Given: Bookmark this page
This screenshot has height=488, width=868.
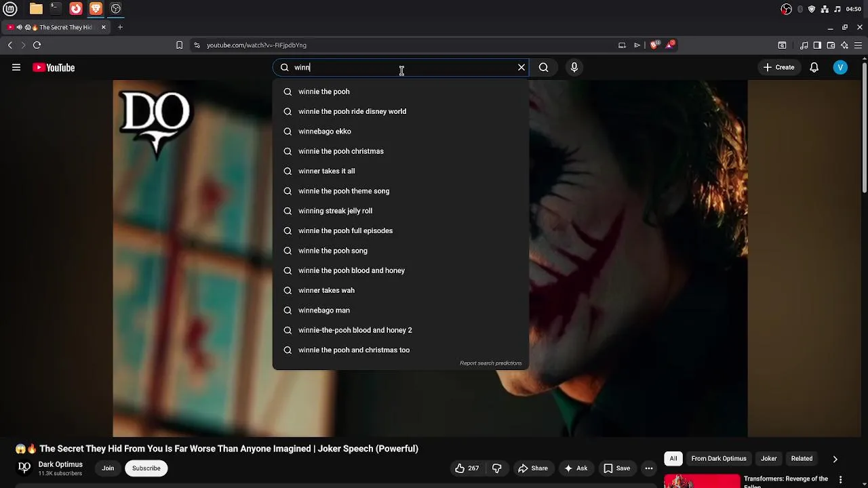Looking at the screenshot, I should (x=179, y=45).
